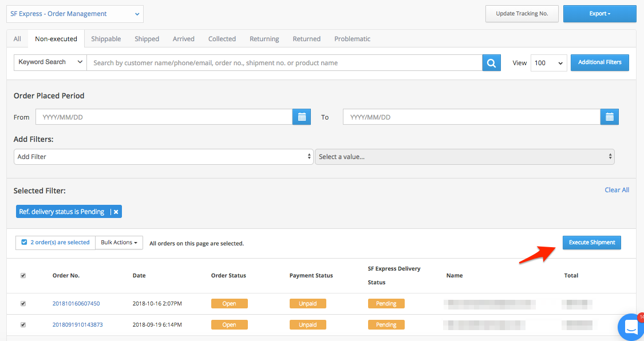The width and height of the screenshot is (644, 341).
Task: Select the Non-executed tab
Action: pos(56,39)
